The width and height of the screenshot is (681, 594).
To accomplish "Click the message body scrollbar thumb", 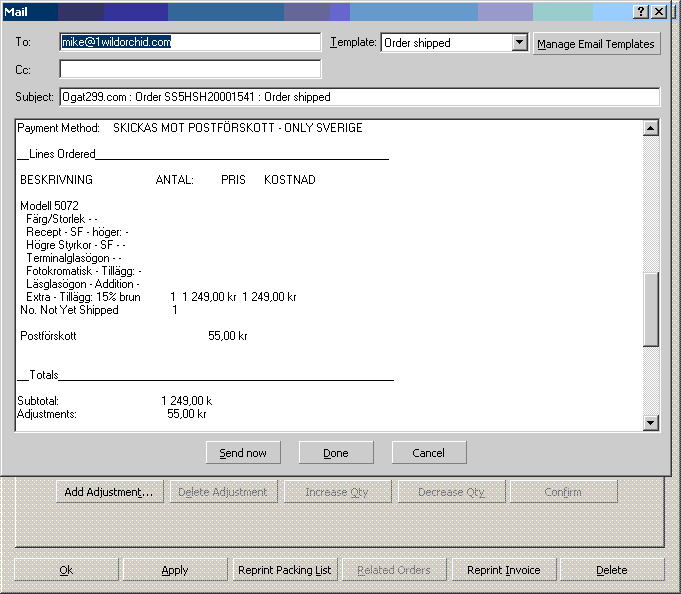I will point(651,310).
